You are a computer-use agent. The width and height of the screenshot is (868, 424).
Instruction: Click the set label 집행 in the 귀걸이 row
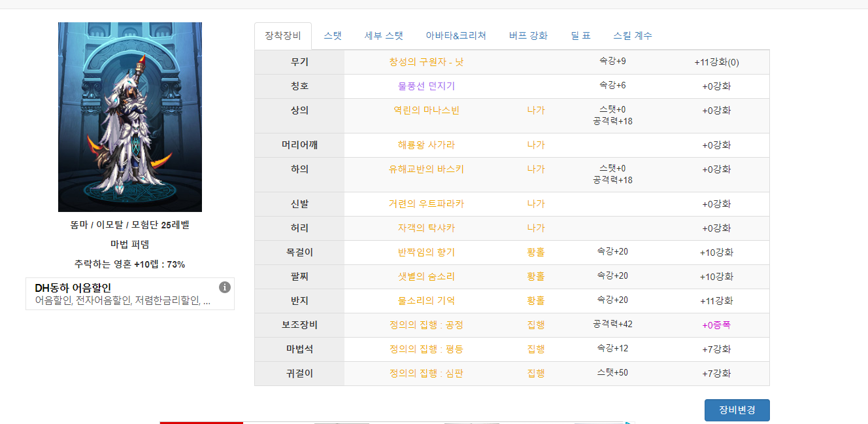point(536,374)
